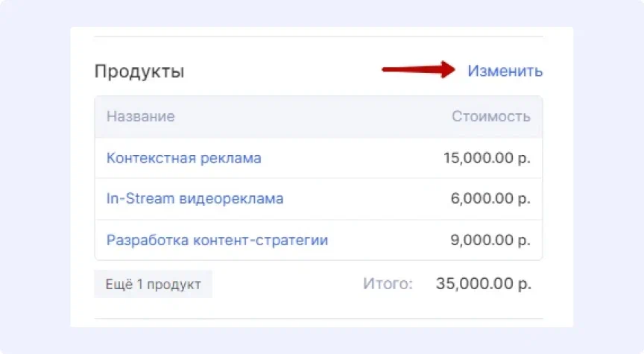Image resolution: width=644 pixels, height=354 pixels.
Task: Click the divider line above Продукты heading
Action: pos(319,36)
